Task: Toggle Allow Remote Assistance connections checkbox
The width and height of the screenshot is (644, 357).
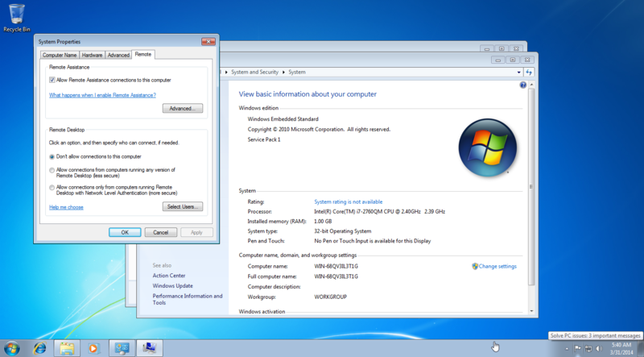Action: click(x=52, y=80)
